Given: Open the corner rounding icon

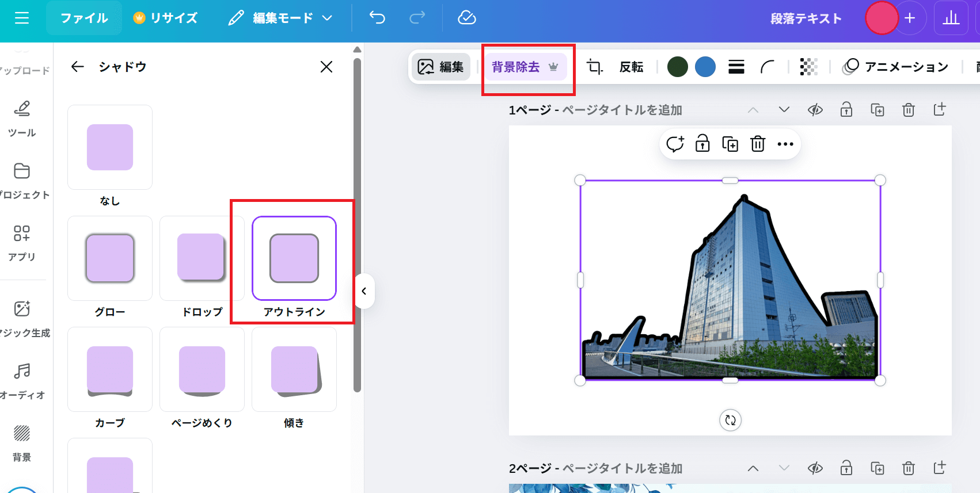Looking at the screenshot, I should point(768,67).
